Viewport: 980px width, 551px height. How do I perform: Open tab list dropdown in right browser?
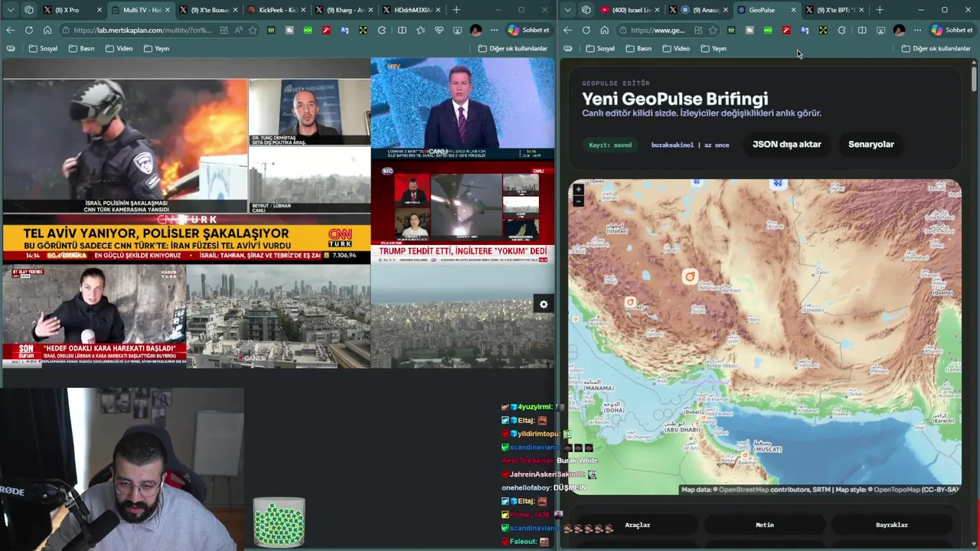567,10
